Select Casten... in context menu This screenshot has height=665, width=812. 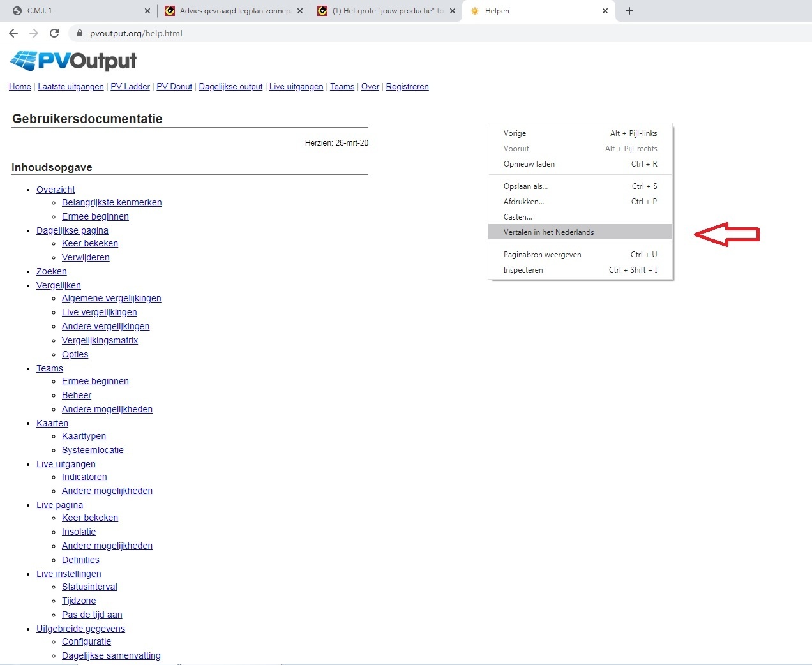coord(580,217)
